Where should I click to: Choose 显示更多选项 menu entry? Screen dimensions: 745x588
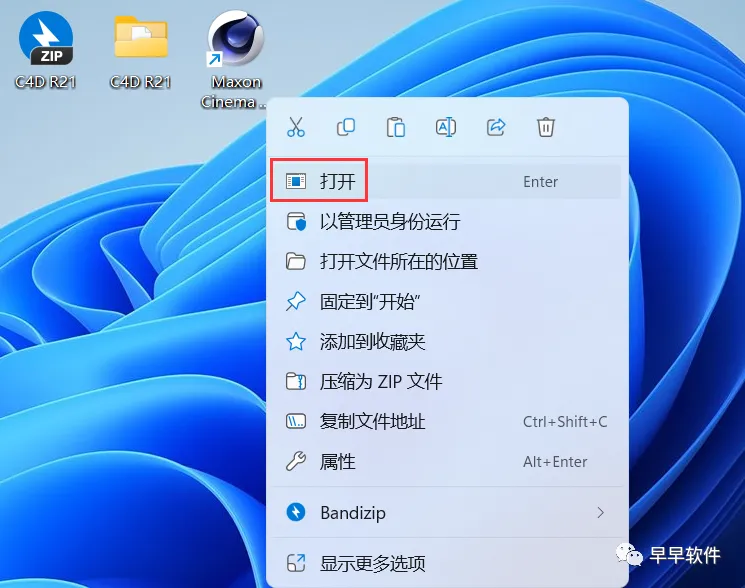447,563
